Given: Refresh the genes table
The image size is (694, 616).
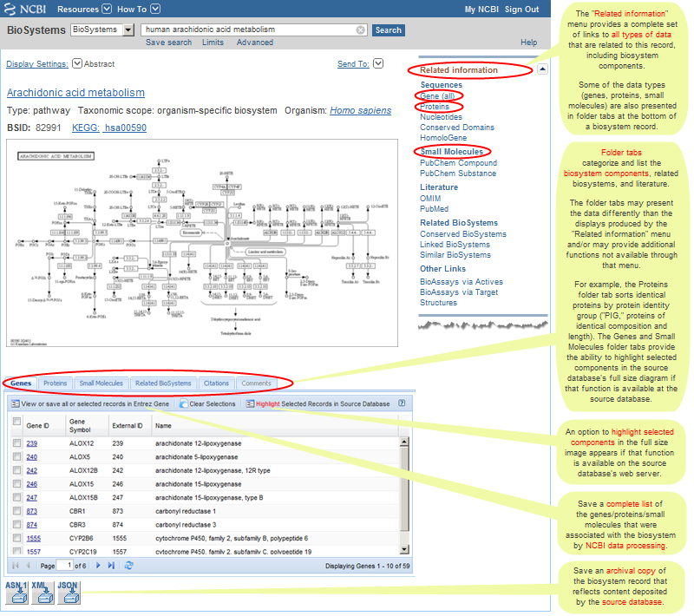Looking at the screenshot, I should point(128,565).
